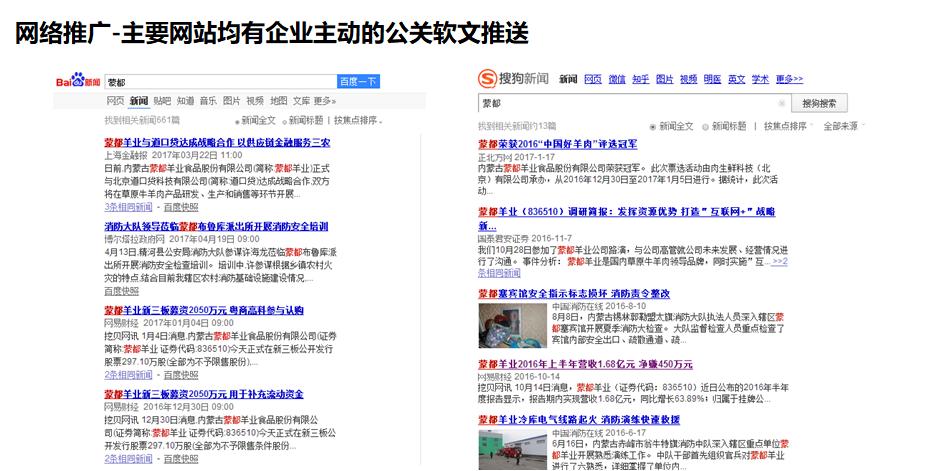Viewport: 931px width, 471px height.
Task: Click the Baidu News logo
Action: (78, 81)
